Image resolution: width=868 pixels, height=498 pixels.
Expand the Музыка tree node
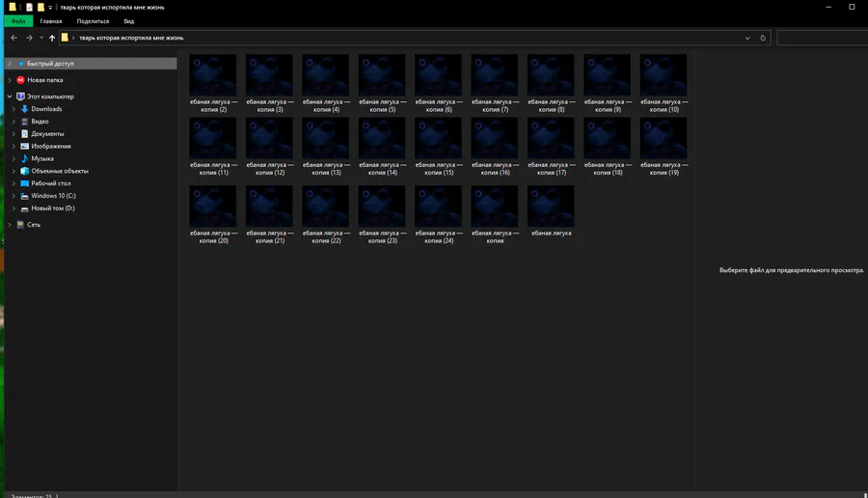click(14, 158)
